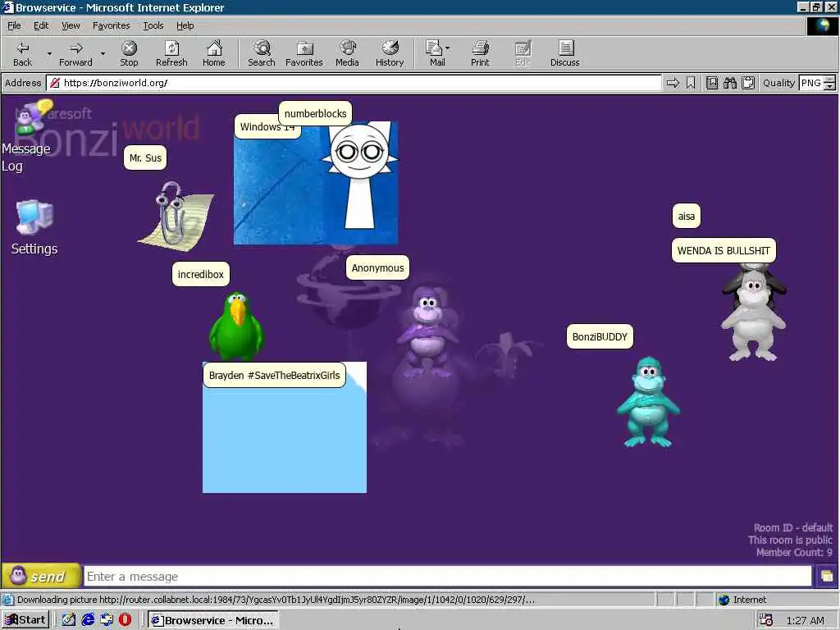Click the BonziBUDDY name bubble

tap(600, 337)
